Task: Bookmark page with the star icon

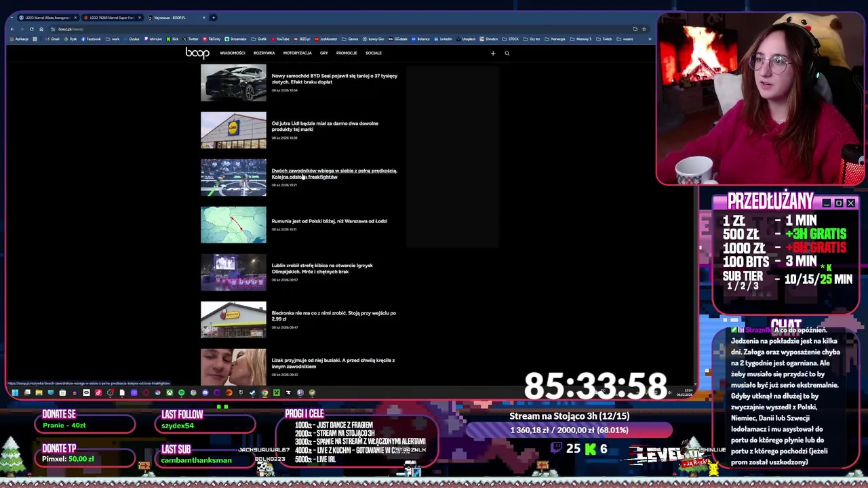Action: coord(644,29)
